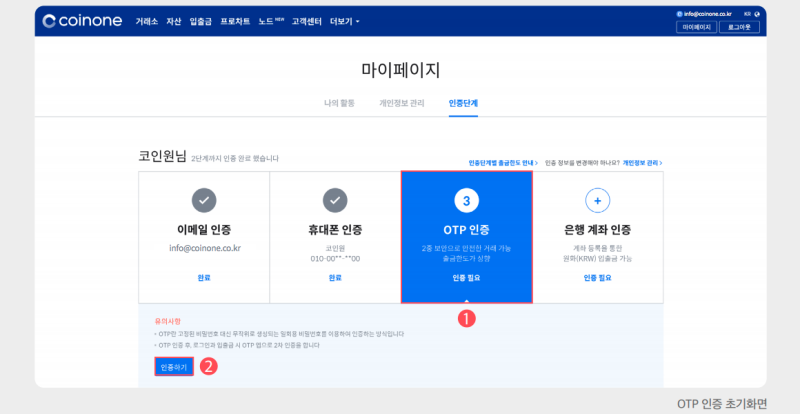Open the 거래소 menu
The height and width of the screenshot is (414, 800).
[147, 21]
